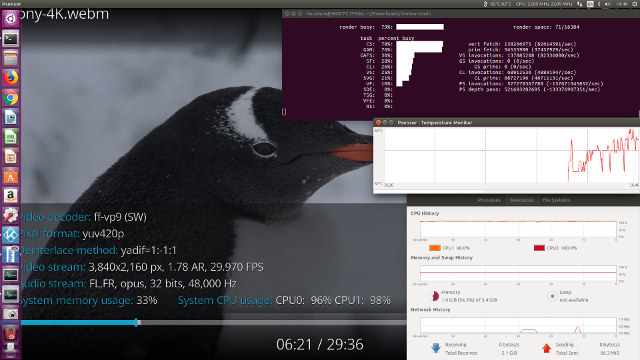
Task: Launch Terminal from the dock
Action: pos(10,39)
